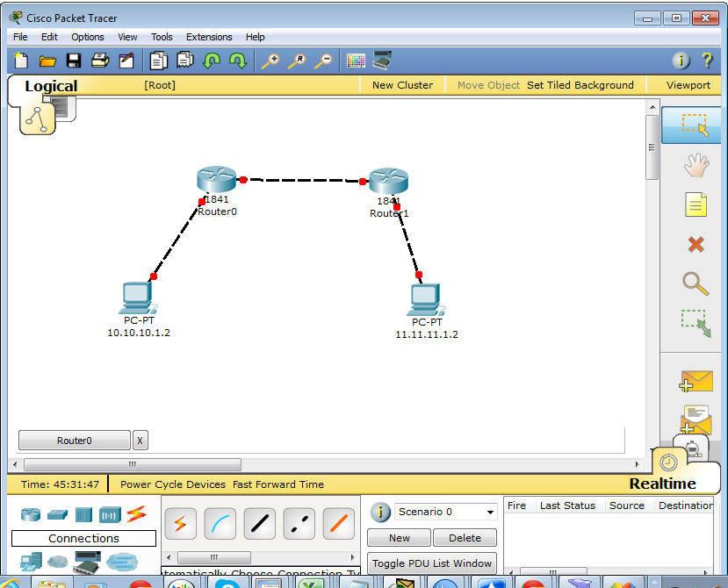The width and height of the screenshot is (728, 588).
Task: Click the Undo green arrow
Action: tap(212, 61)
